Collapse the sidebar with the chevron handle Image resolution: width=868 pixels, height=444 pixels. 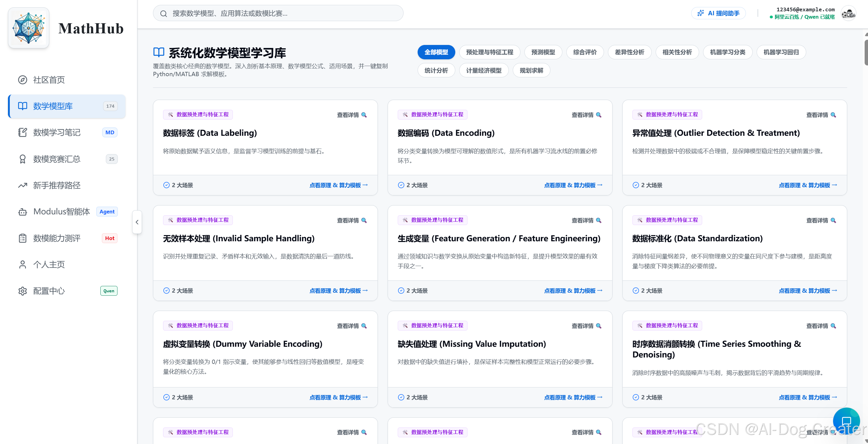(x=137, y=222)
